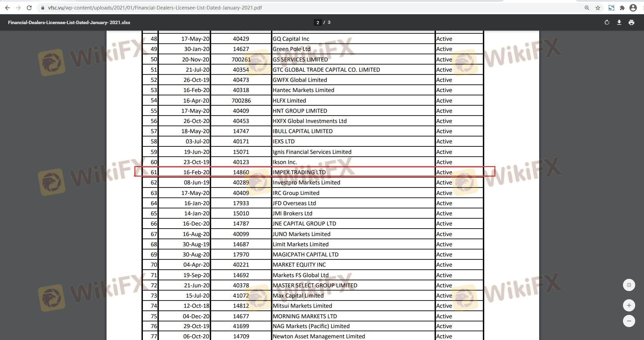
Task: Download the PDF file
Action: [x=619, y=22]
